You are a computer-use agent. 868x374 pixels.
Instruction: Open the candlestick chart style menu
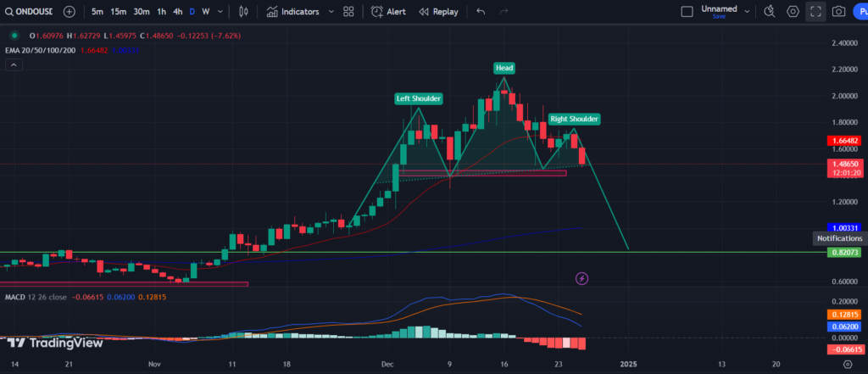[x=243, y=12]
